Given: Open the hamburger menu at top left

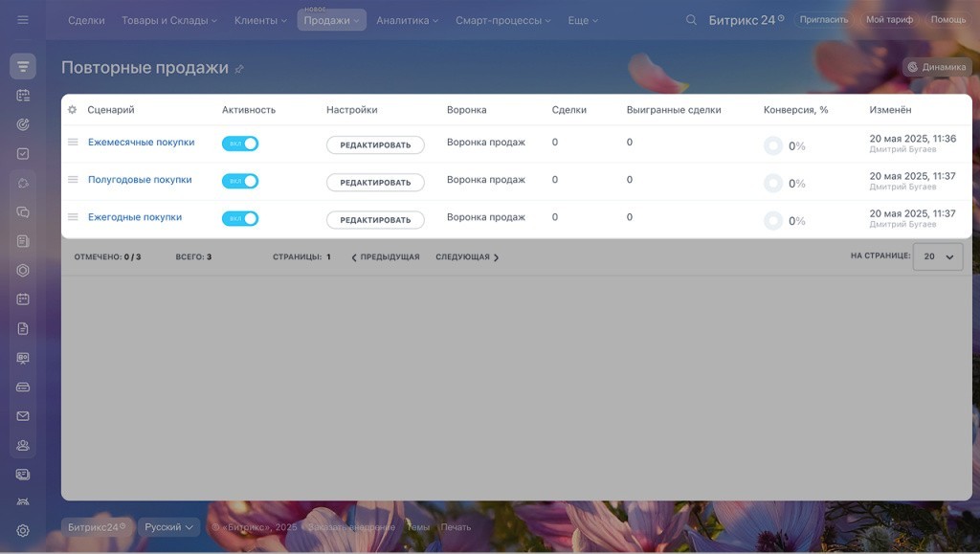Looking at the screenshot, I should (23, 20).
